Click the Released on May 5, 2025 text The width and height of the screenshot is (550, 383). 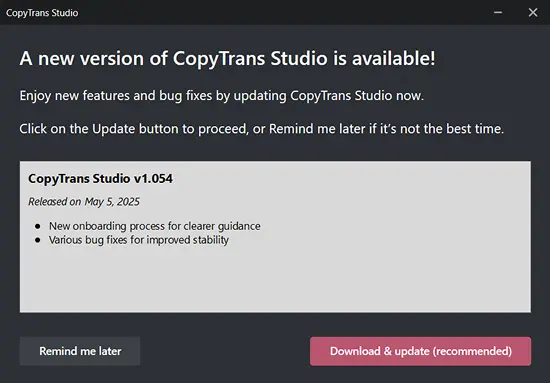pos(84,202)
